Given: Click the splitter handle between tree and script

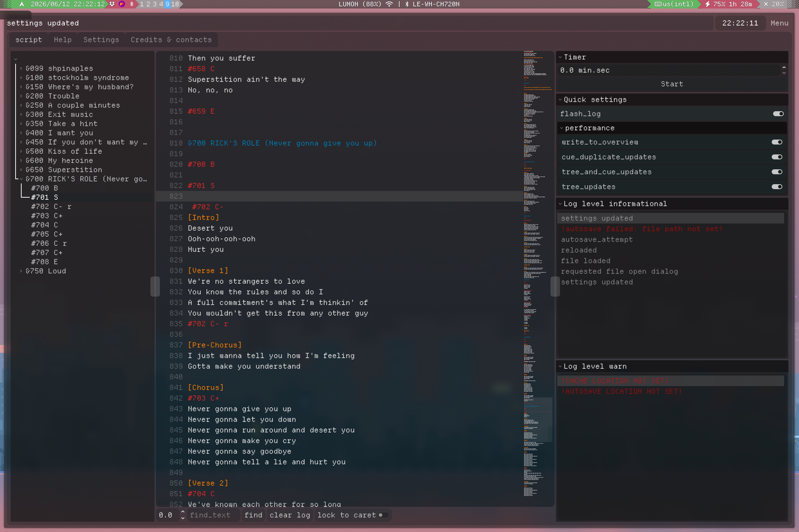Looking at the screenshot, I should pyautogui.click(x=155, y=286).
